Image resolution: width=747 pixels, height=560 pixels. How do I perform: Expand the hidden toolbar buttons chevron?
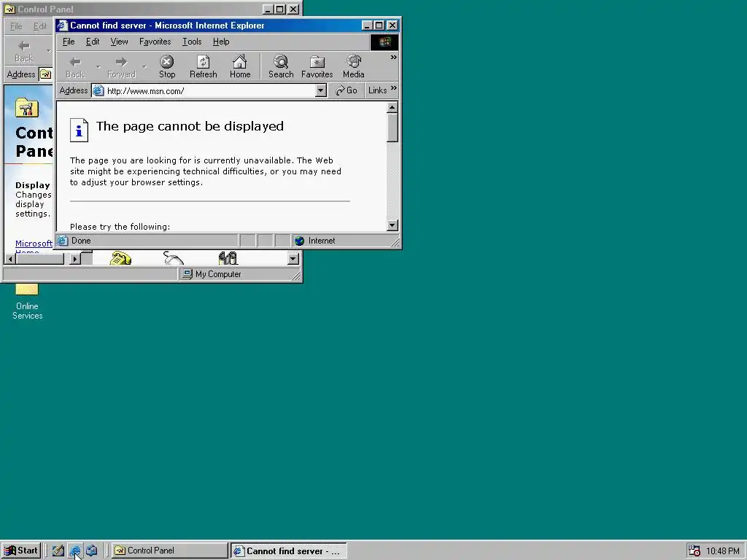[x=393, y=58]
